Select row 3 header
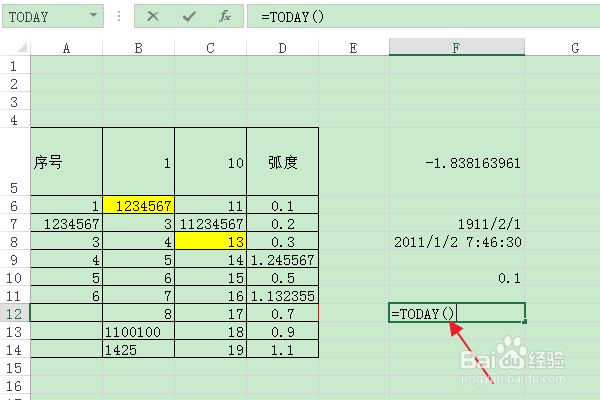The width and height of the screenshot is (600, 400). (x=15, y=101)
